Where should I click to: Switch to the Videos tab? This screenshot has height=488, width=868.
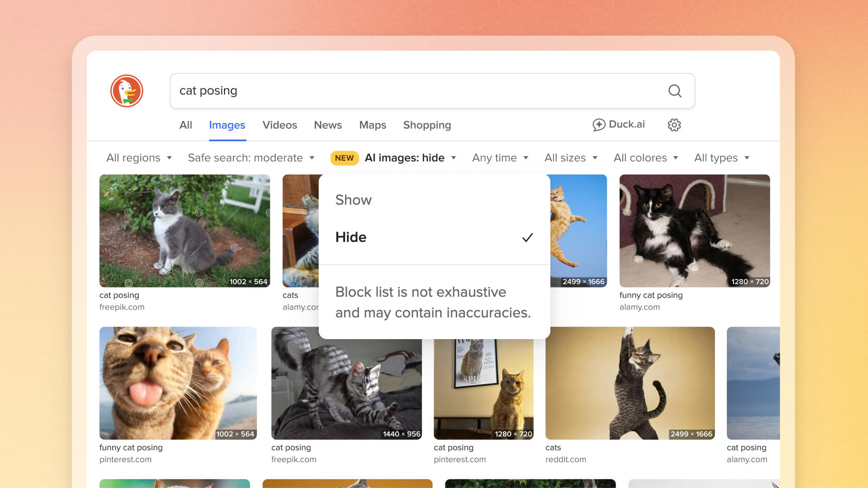(279, 125)
